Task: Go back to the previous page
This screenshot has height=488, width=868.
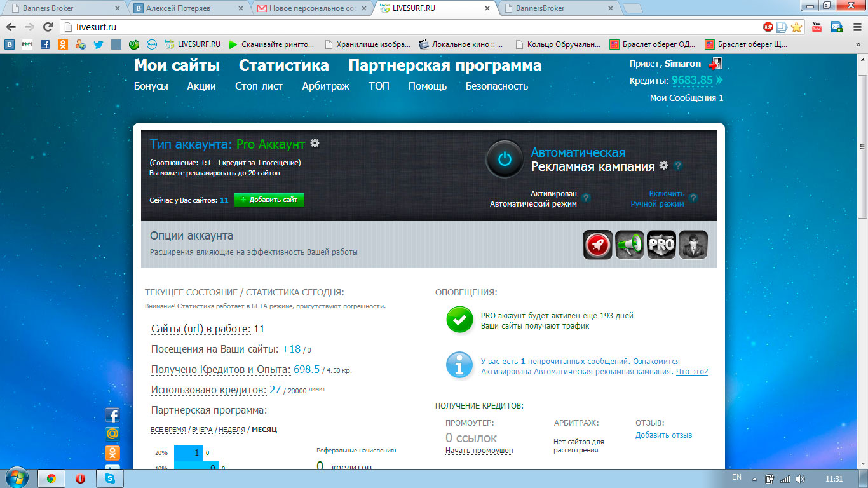Action: pyautogui.click(x=11, y=27)
